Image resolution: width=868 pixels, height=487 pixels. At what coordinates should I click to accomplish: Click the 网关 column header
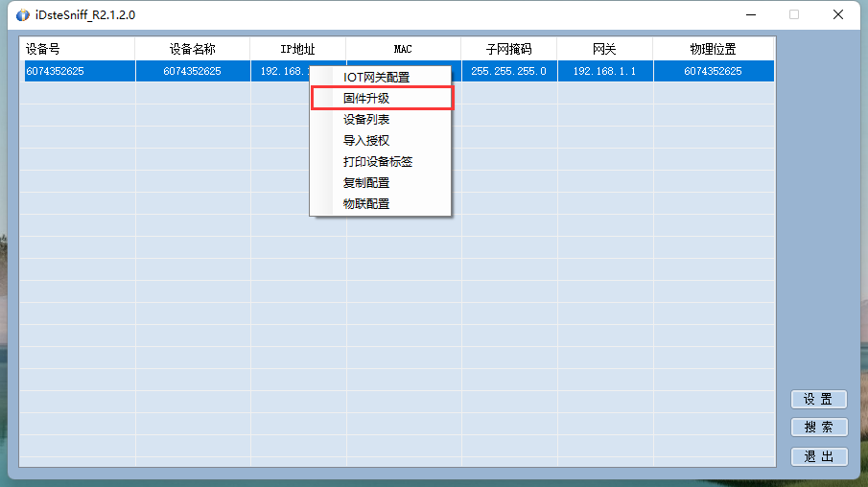coord(604,49)
